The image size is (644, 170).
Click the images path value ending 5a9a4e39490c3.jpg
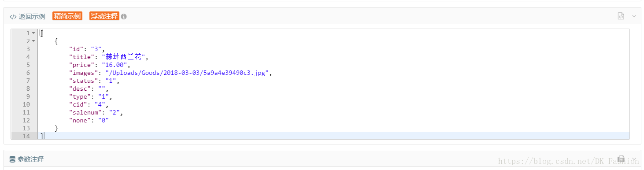coord(187,73)
